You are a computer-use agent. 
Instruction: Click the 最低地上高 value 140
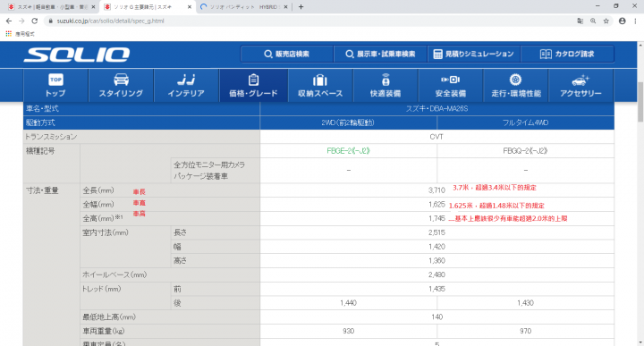point(437,316)
